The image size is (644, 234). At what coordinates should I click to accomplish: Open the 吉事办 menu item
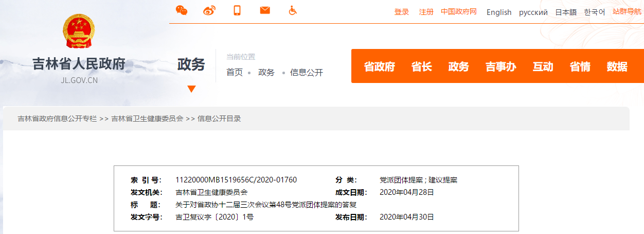tap(500, 66)
